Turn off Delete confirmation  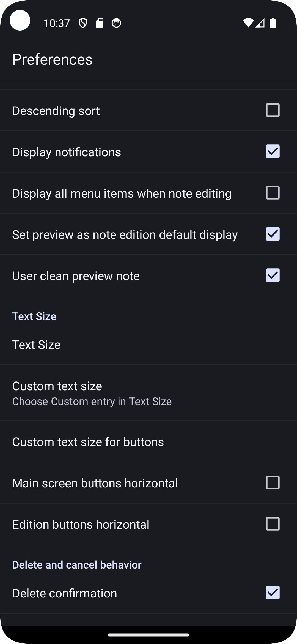point(273,593)
